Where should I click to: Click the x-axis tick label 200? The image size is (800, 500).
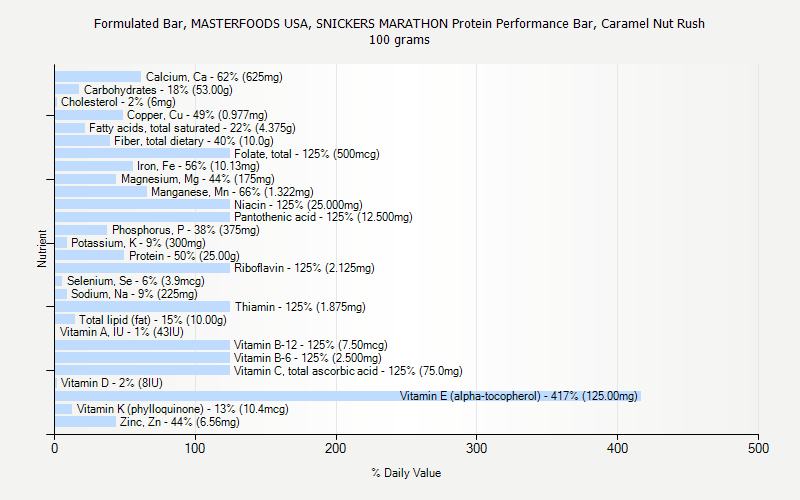pos(336,448)
